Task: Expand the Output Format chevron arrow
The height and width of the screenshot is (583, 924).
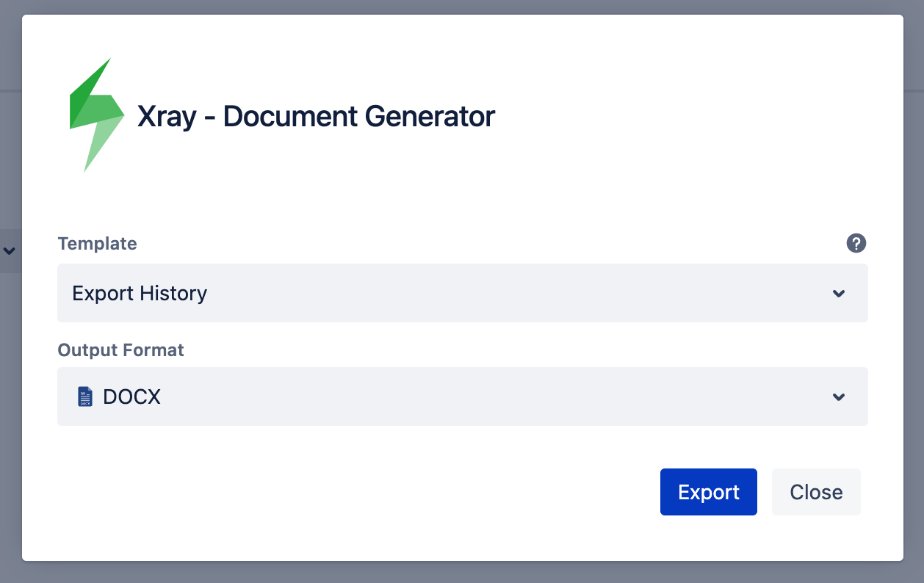Action: click(x=839, y=397)
